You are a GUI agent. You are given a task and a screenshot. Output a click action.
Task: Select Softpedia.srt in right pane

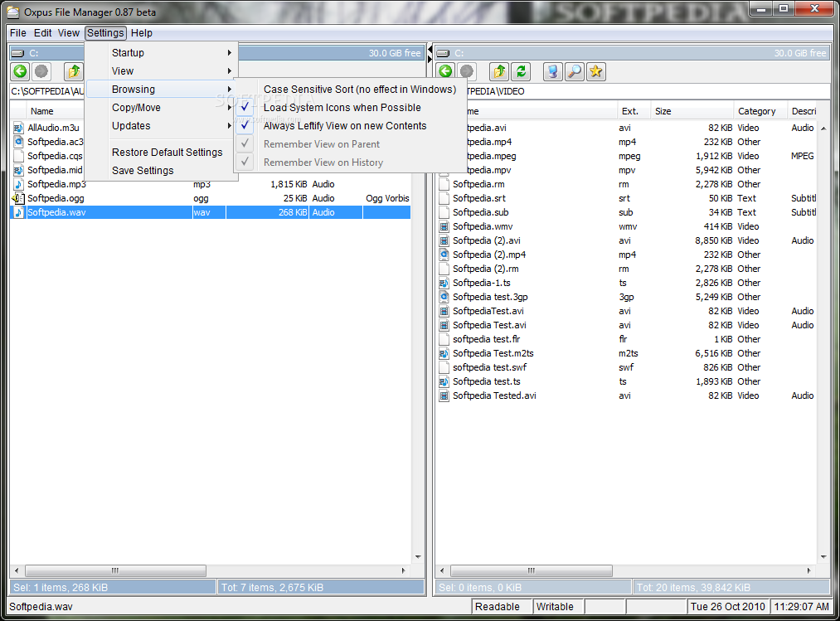(628, 198)
